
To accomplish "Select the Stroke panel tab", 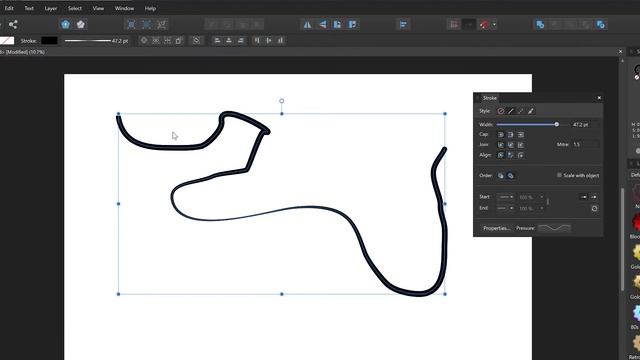I will click(x=490, y=98).
